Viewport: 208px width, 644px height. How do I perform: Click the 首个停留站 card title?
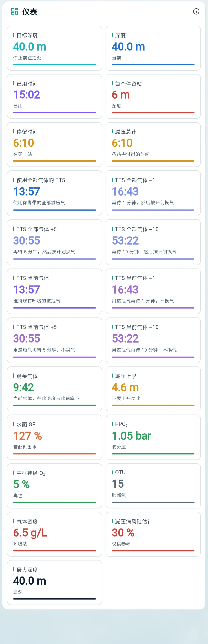coord(128,84)
